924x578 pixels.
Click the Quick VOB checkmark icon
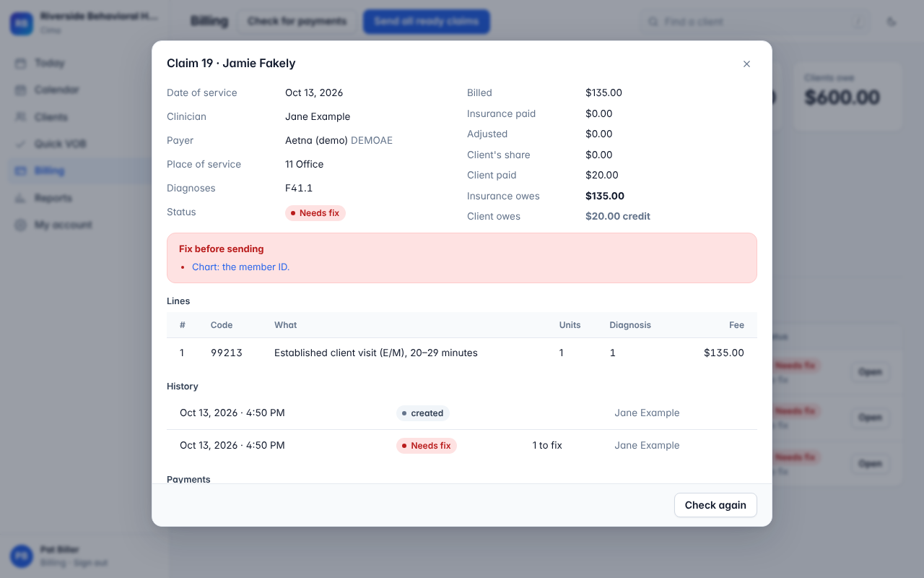(21, 144)
